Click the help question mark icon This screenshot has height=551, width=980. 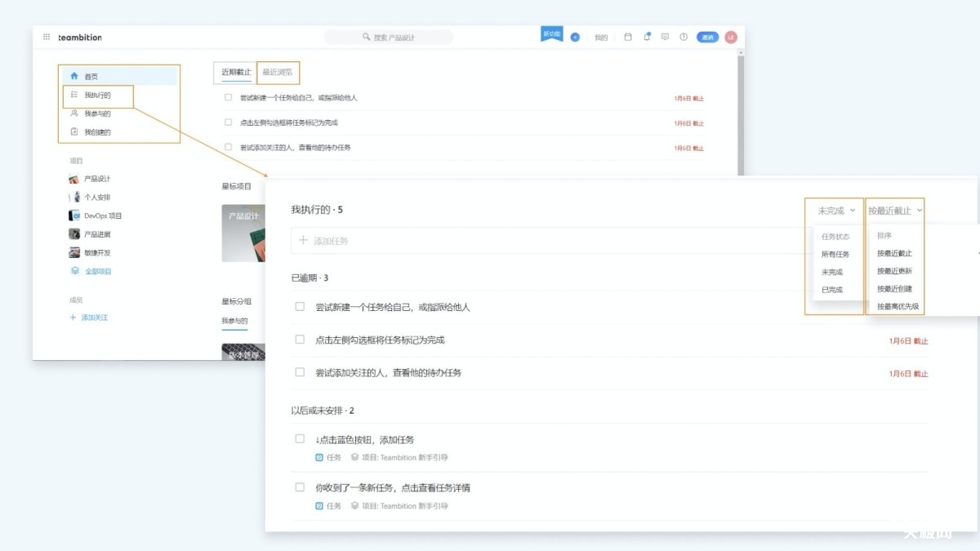click(x=684, y=38)
